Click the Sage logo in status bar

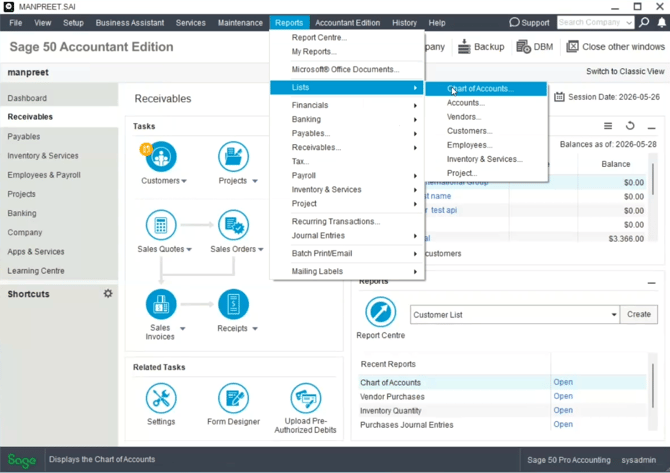pos(21,460)
